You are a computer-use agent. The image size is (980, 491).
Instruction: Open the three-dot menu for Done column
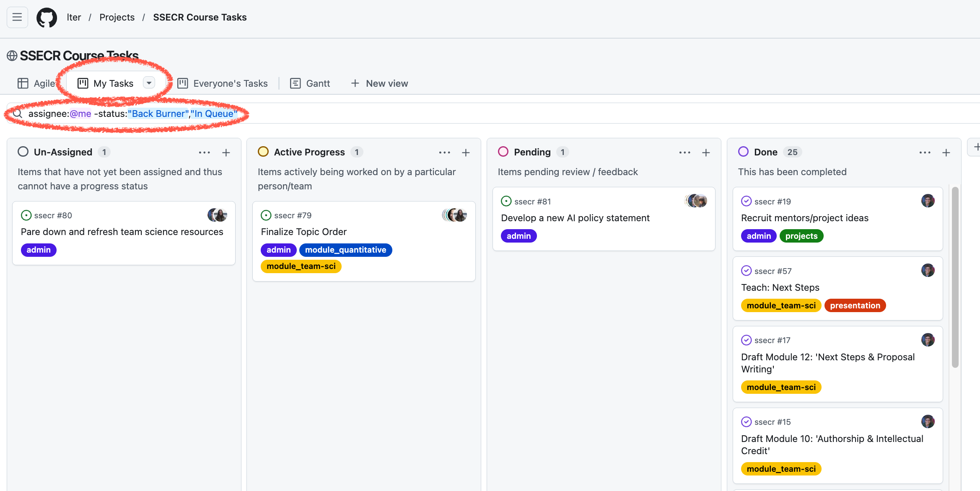tap(925, 152)
